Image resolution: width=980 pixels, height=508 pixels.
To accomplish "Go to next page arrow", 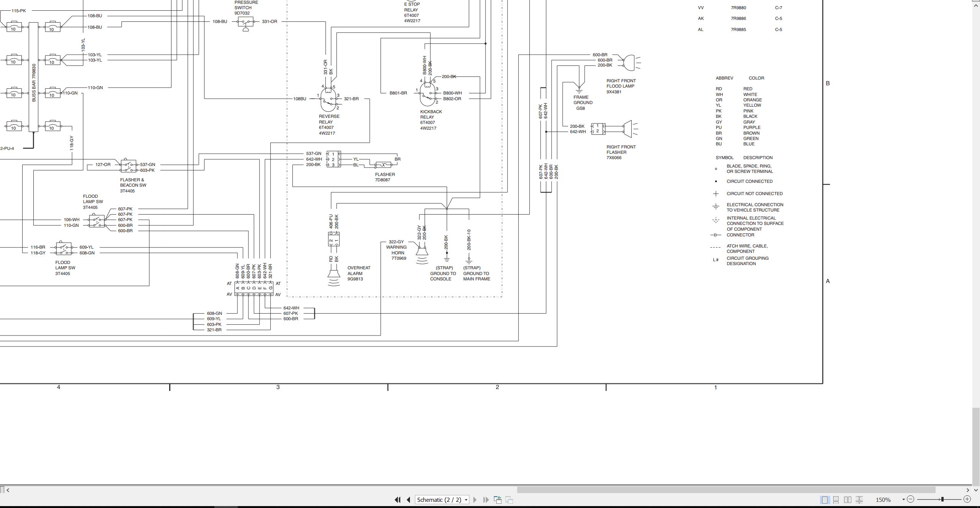I will [x=475, y=500].
